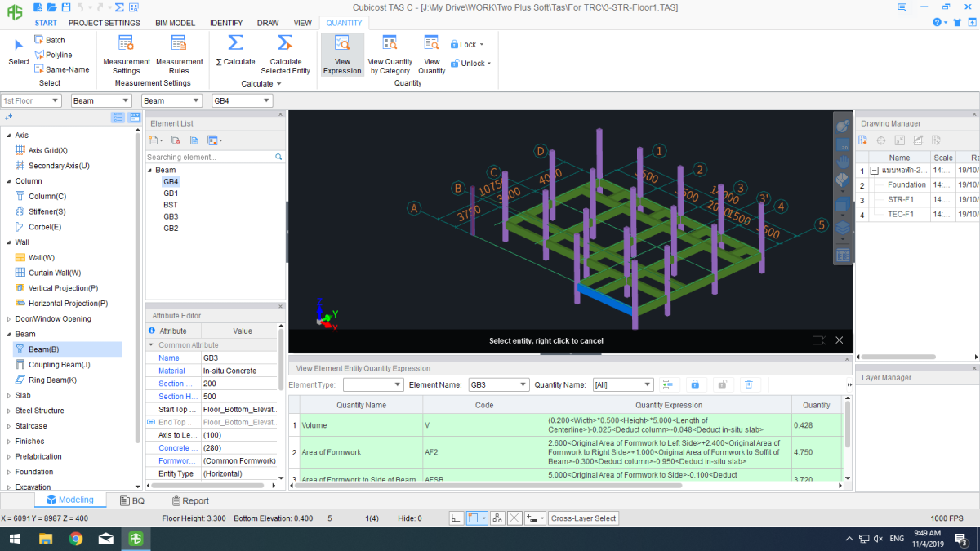Toggle Cross-Layer Select mode
The width and height of the screenshot is (980, 551).
pyautogui.click(x=583, y=518)
